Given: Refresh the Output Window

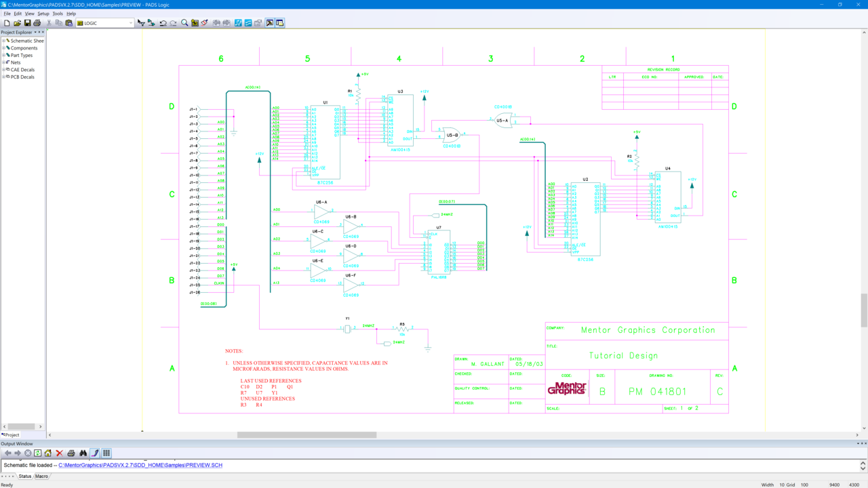Looking at the screenshot, I should [x=38, y=453].
